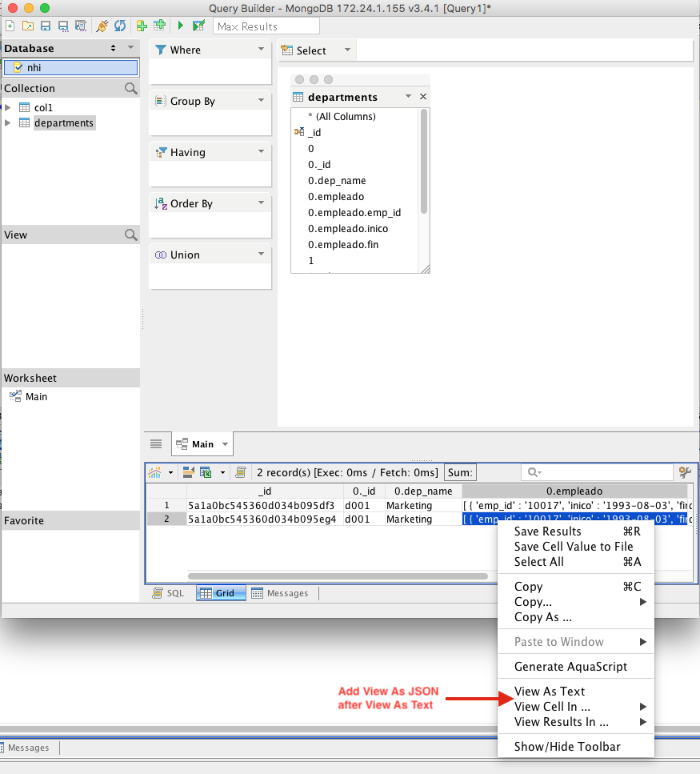Click the Collection search magnifier icon
This screenshot has height=774, width=700.
(130, 88)
